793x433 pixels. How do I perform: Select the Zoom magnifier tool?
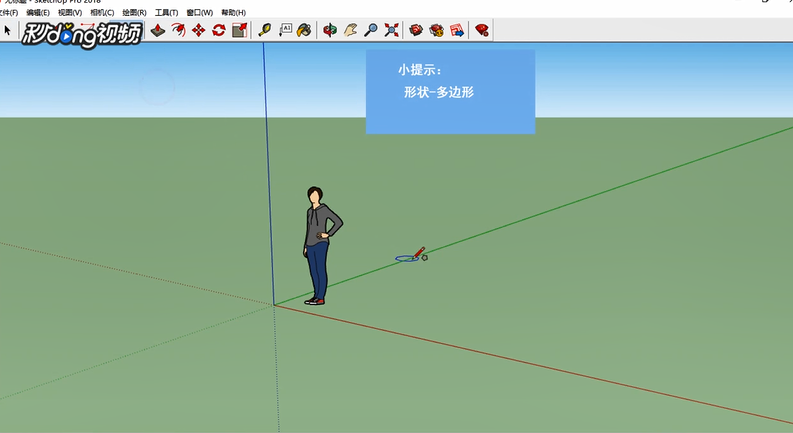(371, 30)
